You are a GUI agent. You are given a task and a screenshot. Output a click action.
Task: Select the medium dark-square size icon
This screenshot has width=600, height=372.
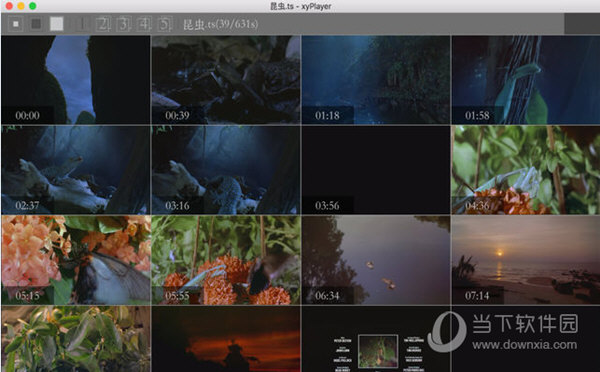coord(36,24)
